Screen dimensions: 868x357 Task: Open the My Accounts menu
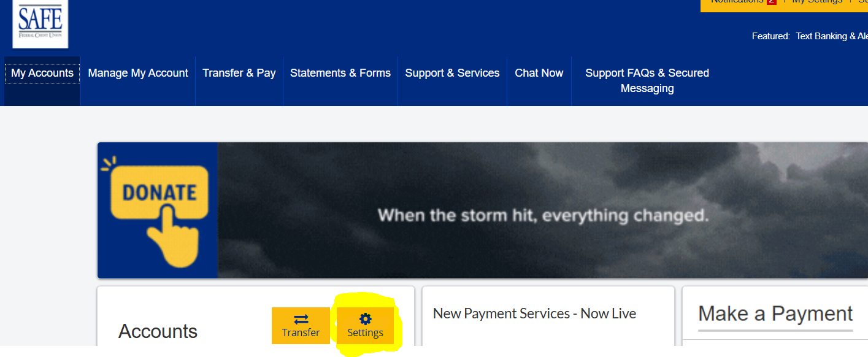click(x=42, y=73)
